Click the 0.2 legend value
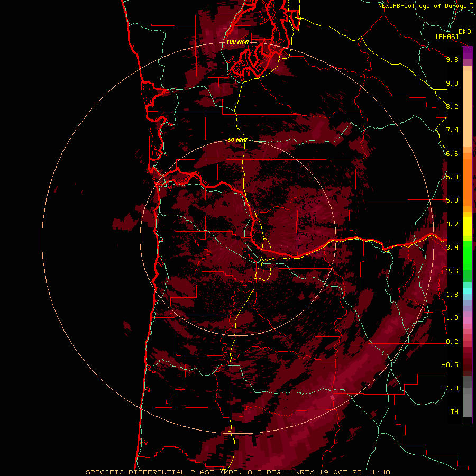Image resolution: width=476 pixels, height=476 pixels. click(452, 342)
